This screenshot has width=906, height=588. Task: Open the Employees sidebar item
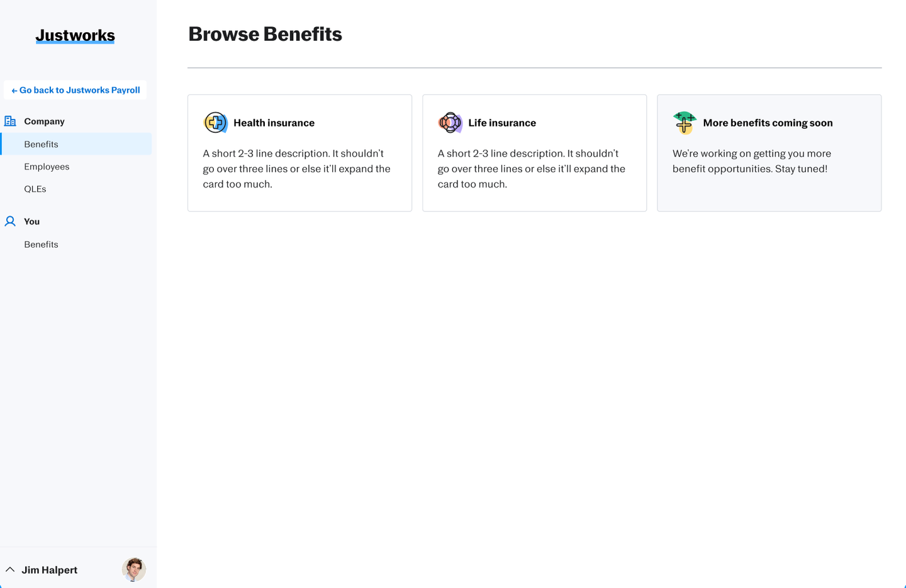tap(47, 167)
